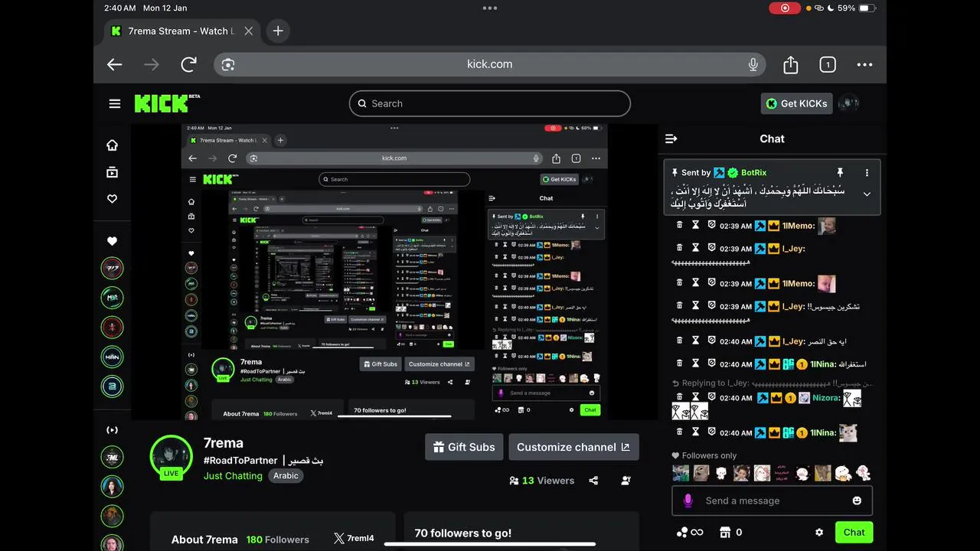The width and height of the screenshot is (980, 551).
Task: Show open tabs counter
Action: pyautogui.click(x=828, y=65)
